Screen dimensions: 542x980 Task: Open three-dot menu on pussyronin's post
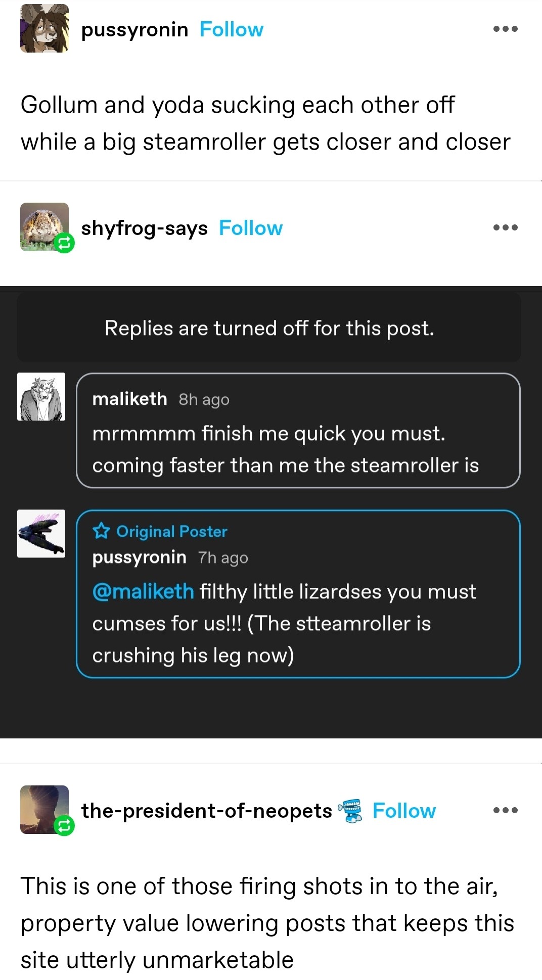pyautogui.click(x=505, y=29)
